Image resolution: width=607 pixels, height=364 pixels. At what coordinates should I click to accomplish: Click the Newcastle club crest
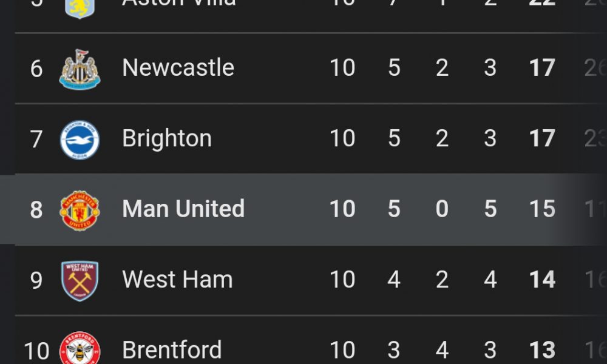(80, 69)
